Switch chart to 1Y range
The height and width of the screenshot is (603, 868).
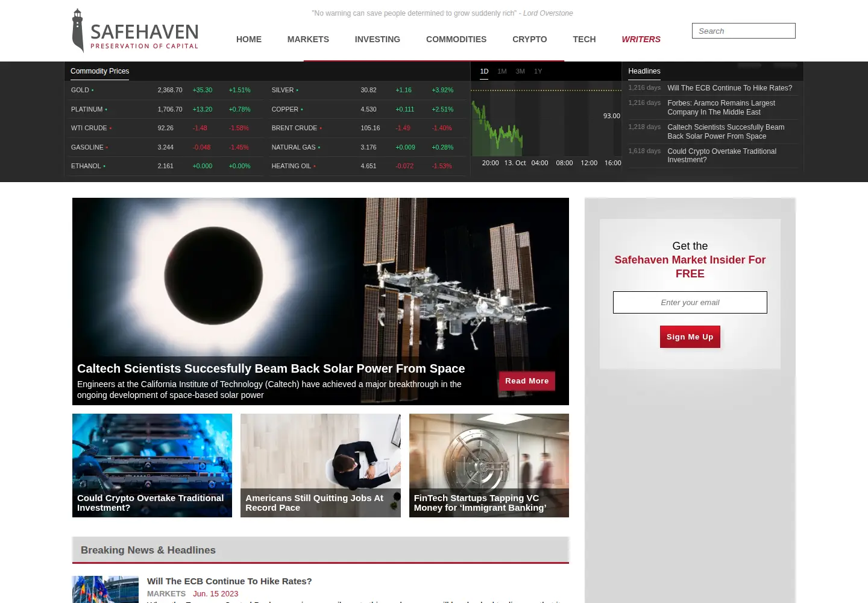[538, 71]
